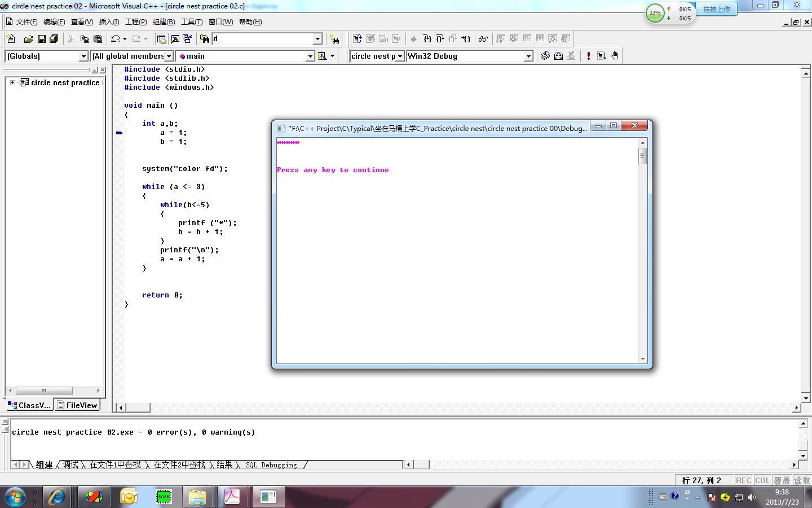The height and width of the screenshot is (508, 812).
Task: Click the code editor scroll-down arrow
Action: (806, 398)
